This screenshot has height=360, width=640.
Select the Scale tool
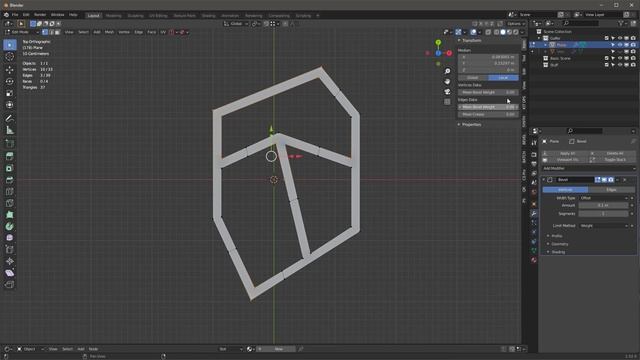click(10, 93)
